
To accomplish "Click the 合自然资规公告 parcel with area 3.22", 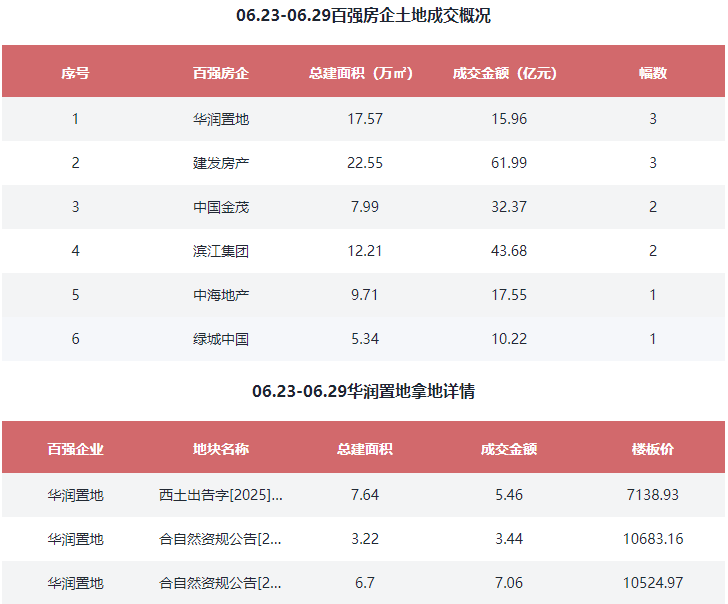I will click(220, 539).
